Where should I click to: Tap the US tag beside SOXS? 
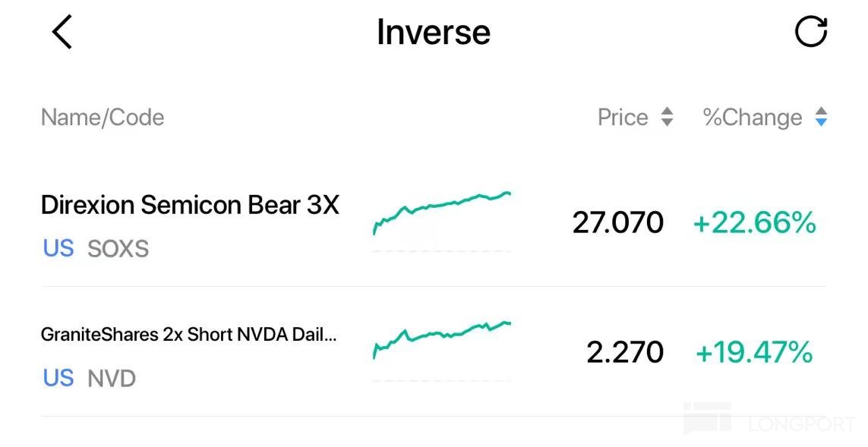(58, 248)
